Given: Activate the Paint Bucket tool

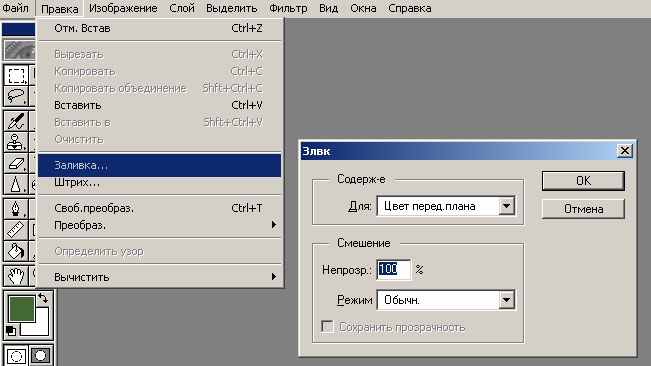Looking at the screenshot, I should (16, 251).
